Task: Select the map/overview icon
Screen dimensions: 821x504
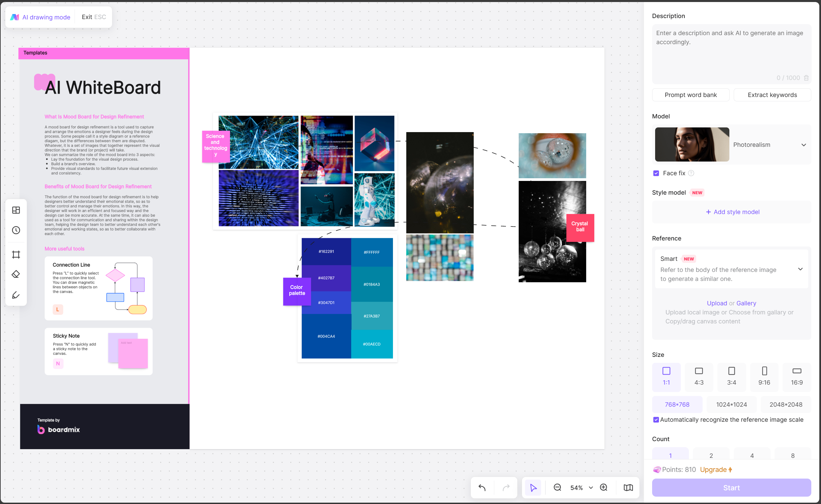Action: point(628,488)
